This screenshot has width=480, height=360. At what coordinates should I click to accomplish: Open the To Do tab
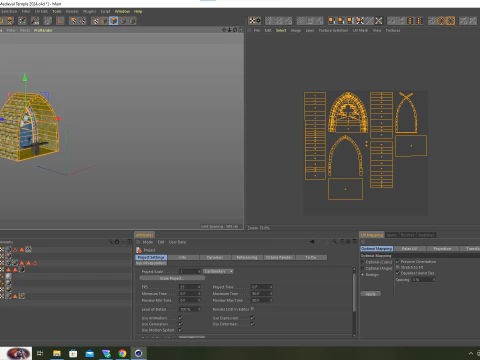tap(311, 257)
